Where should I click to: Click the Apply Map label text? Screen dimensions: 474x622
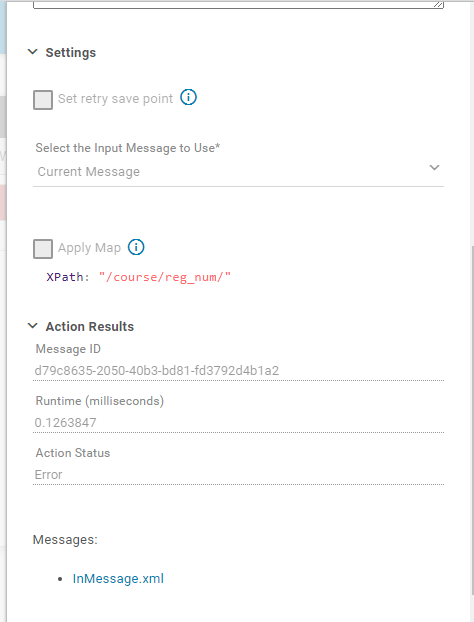(x=89, y=248)
